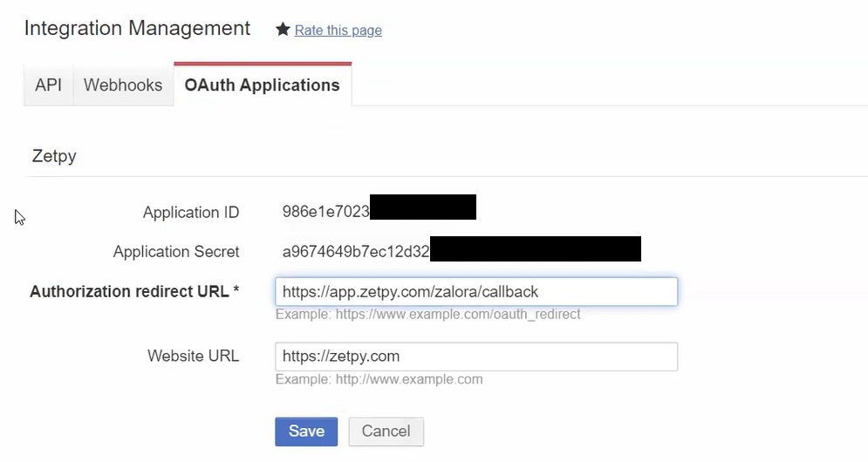Cancel editing the OAuth application
Image resolution: width=868 pixels, height=462 pixels.
coord(386,431)
